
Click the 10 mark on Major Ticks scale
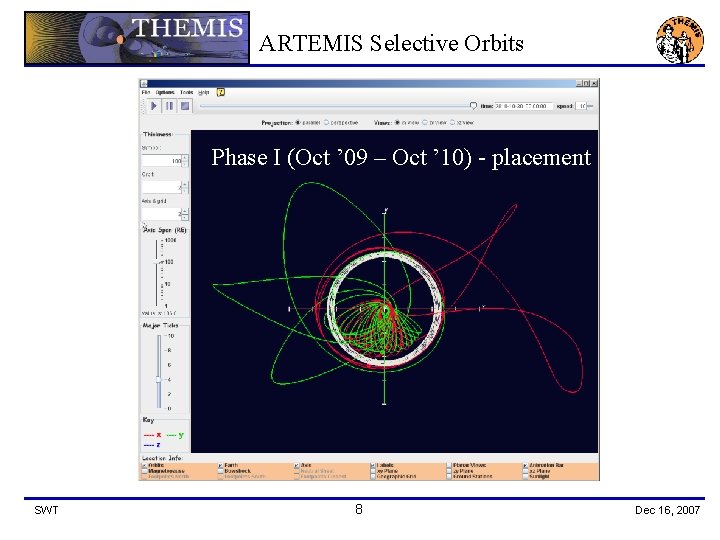[170, 336]
